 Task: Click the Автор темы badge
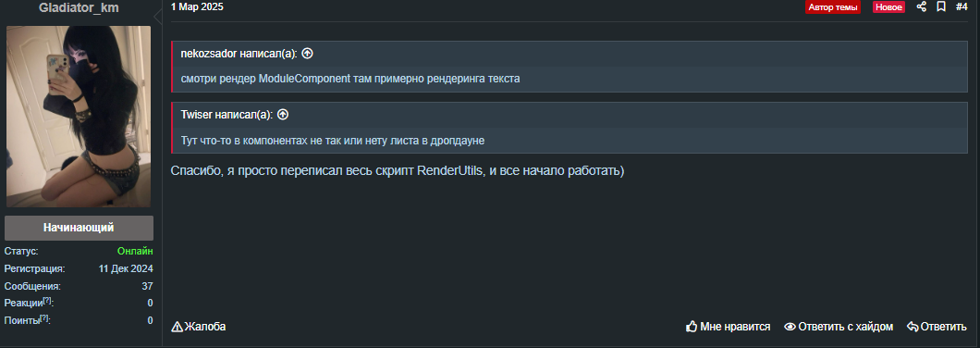point(833,7)
